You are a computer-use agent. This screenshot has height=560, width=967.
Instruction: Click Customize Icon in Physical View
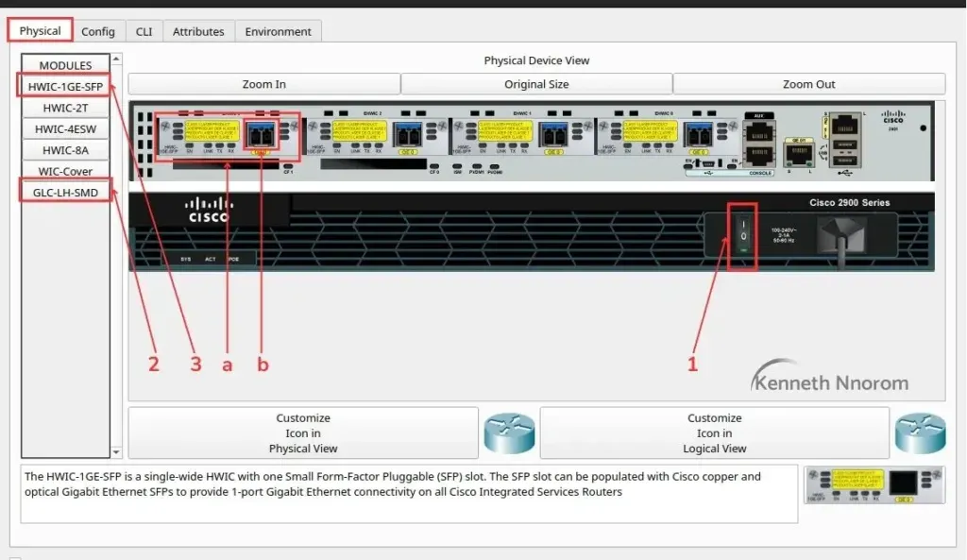coord(303,433)
